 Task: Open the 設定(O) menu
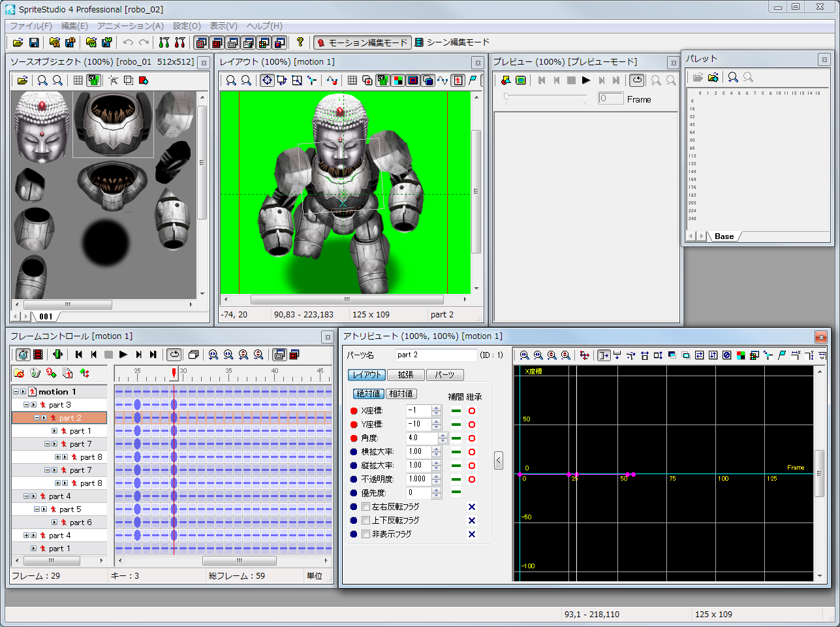point(187,26)
